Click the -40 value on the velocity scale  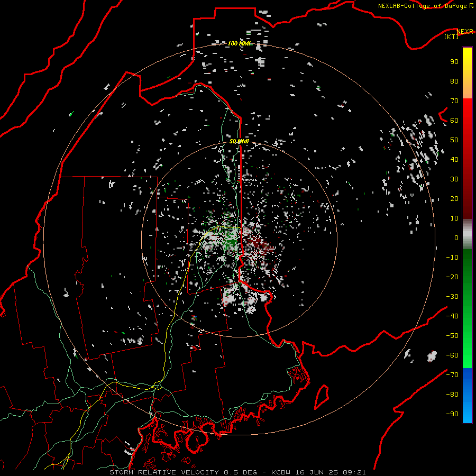(452, 316)
